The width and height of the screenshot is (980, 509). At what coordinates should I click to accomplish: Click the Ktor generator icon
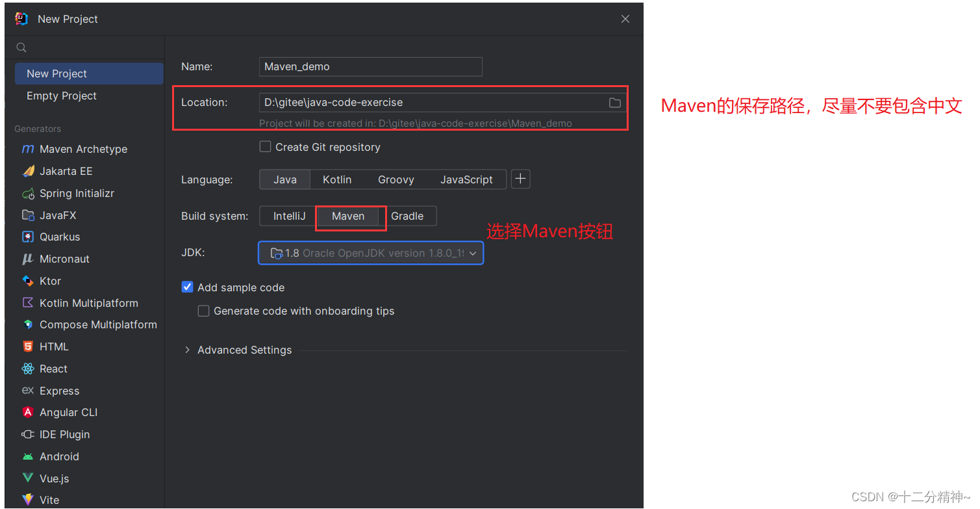tap(28, 281)
